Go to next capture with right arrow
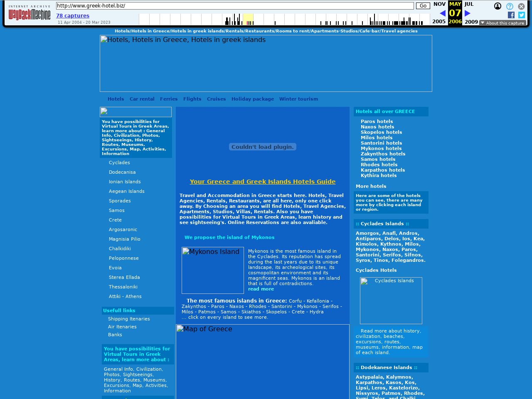The height and width of the screenshot is (399, 532). [467, 13]
